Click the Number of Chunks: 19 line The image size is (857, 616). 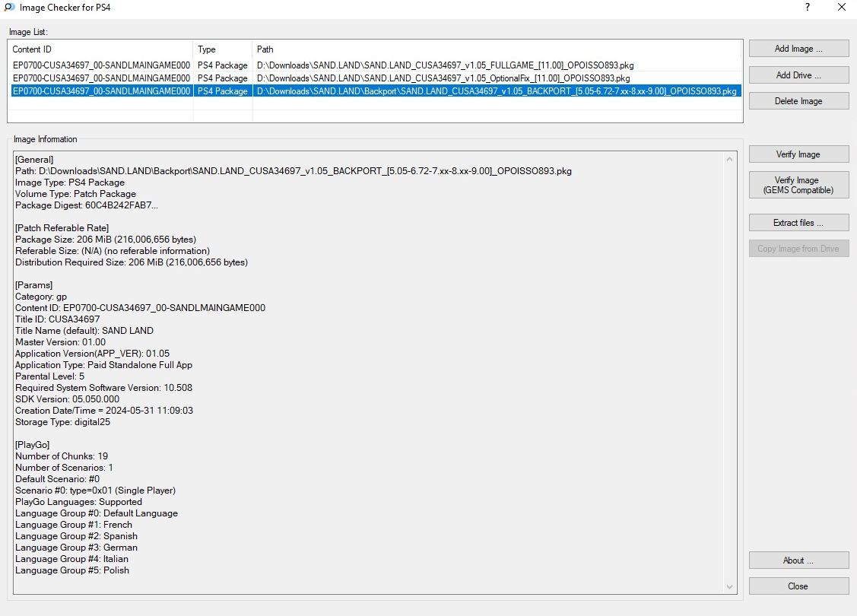[62, 456]
